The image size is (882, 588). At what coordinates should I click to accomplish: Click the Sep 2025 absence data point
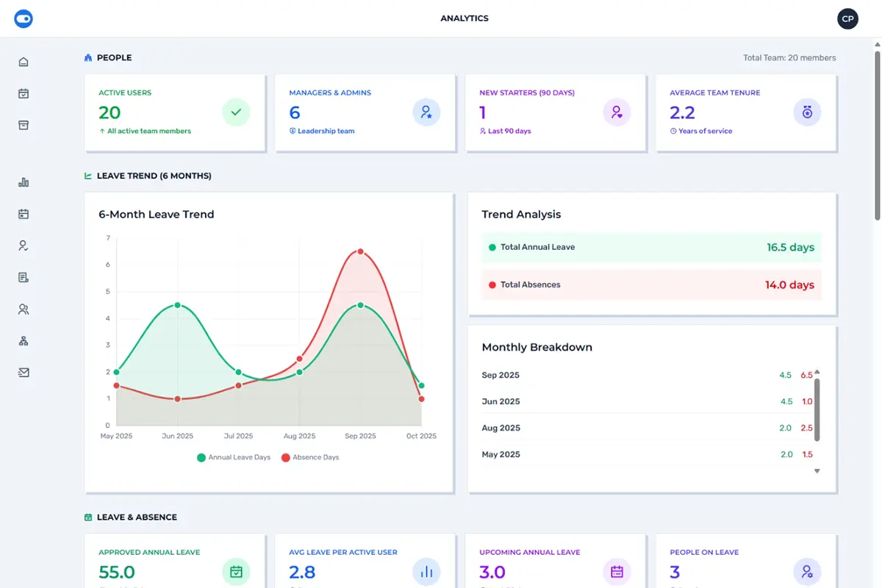pyautogui.click(x=360, y=251)
